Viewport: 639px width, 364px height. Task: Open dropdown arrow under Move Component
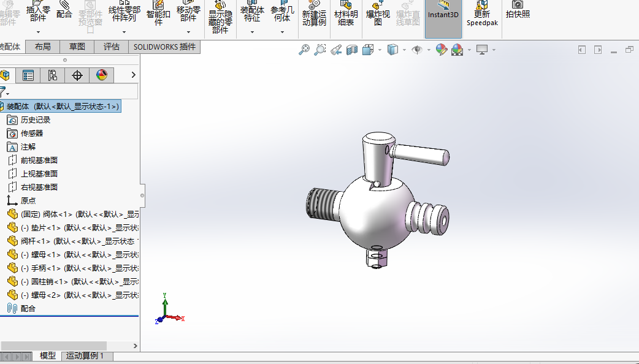pyautogui.click(x=188, y=32)
